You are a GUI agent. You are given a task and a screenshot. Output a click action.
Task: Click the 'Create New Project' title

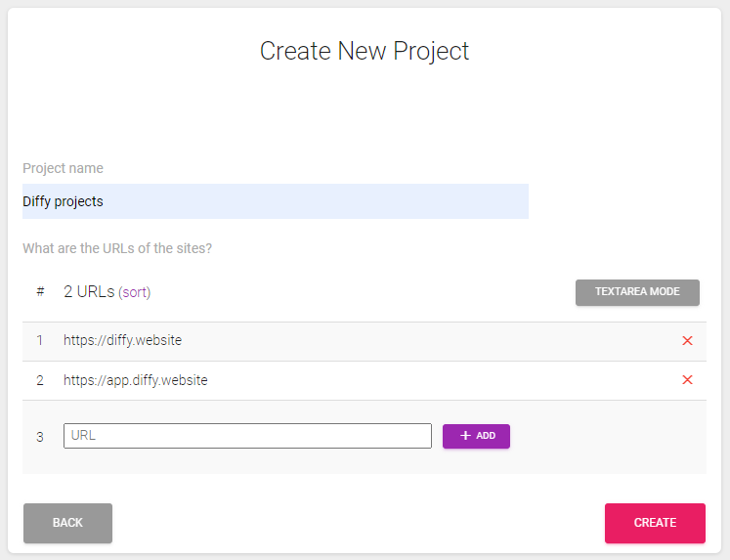coord(365,51)
